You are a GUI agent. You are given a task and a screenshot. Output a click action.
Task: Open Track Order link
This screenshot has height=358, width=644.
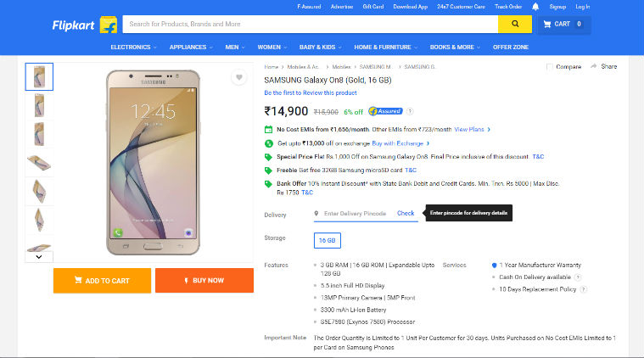click(x=508, y=7)
